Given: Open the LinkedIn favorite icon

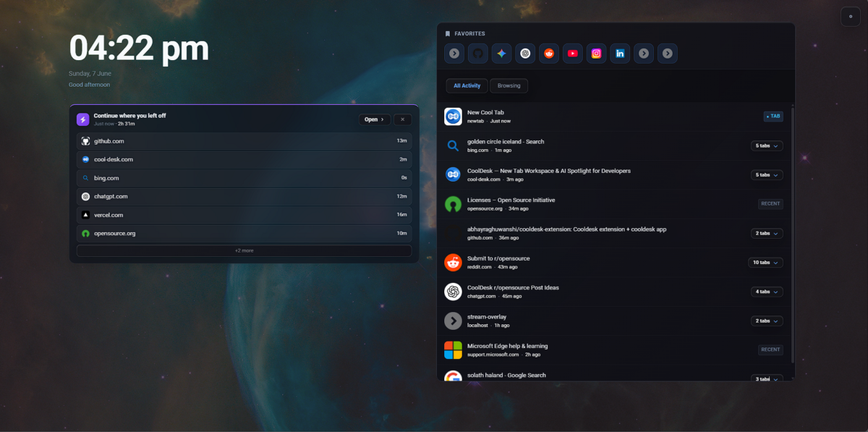Looking at the screenshot, I should (x=620, y=53).
